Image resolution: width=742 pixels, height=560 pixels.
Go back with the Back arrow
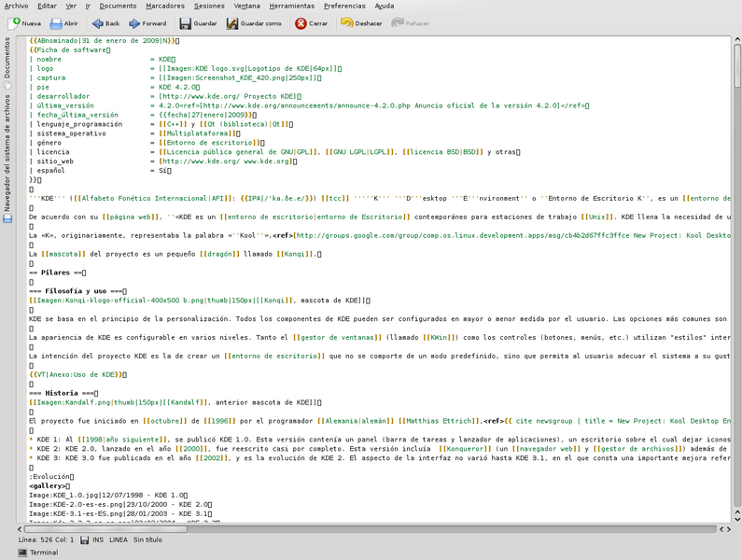[105, 23]
